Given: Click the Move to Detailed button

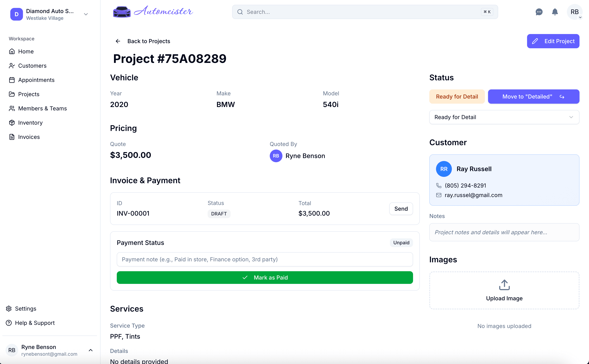Looking at the screenshot, I should (x=533, y=97).
